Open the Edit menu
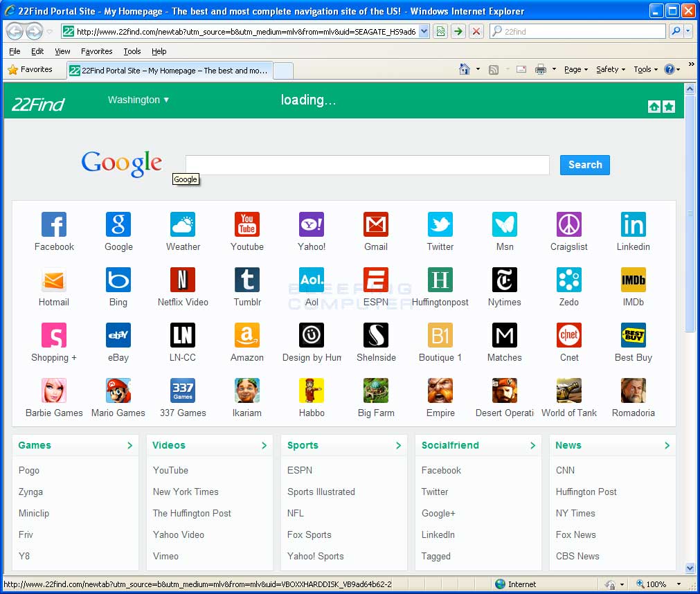 pos(37,51)
